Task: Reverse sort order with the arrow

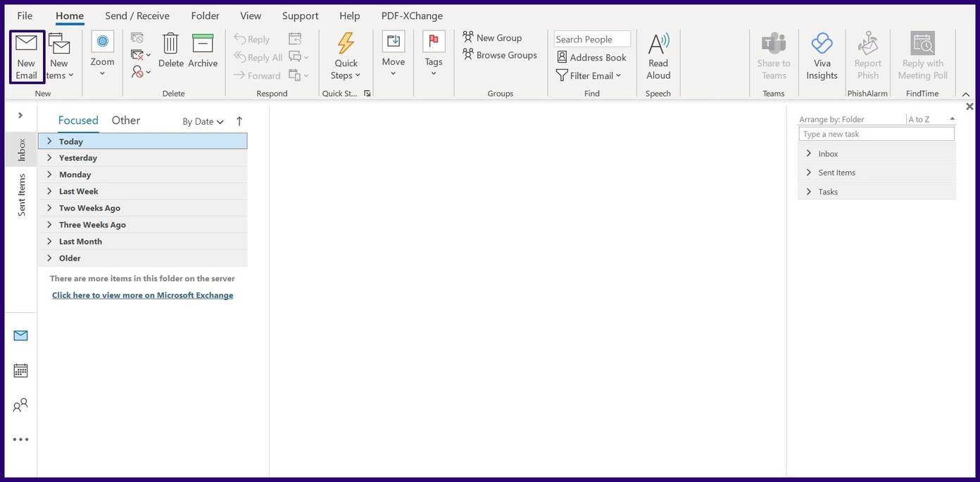Action: (x=239, y=121)
